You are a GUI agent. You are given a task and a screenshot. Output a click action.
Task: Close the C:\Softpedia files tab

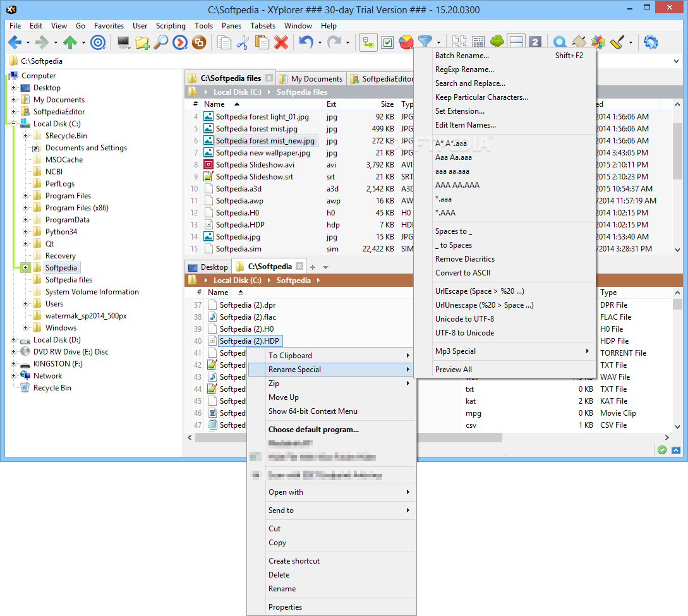click(x=269, y=78)
